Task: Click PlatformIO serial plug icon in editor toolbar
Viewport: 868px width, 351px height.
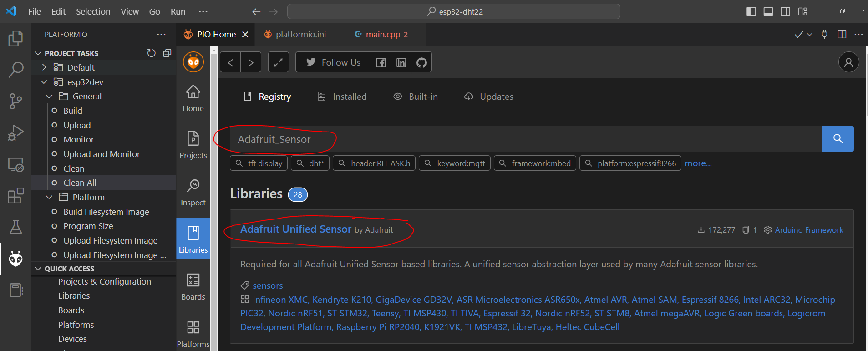Action: click(824, 34)
